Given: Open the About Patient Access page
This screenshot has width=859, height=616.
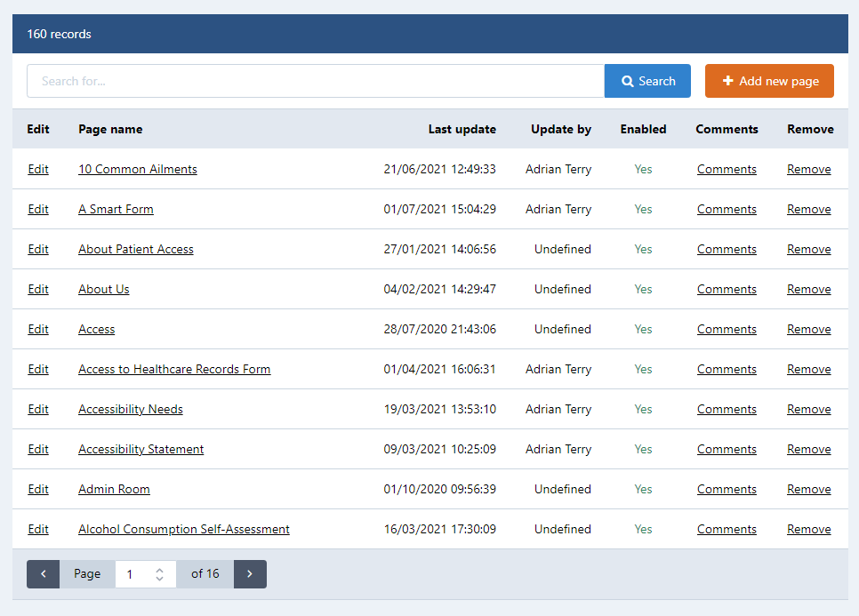Looking at the screenshot, I should tap(135, 249).
